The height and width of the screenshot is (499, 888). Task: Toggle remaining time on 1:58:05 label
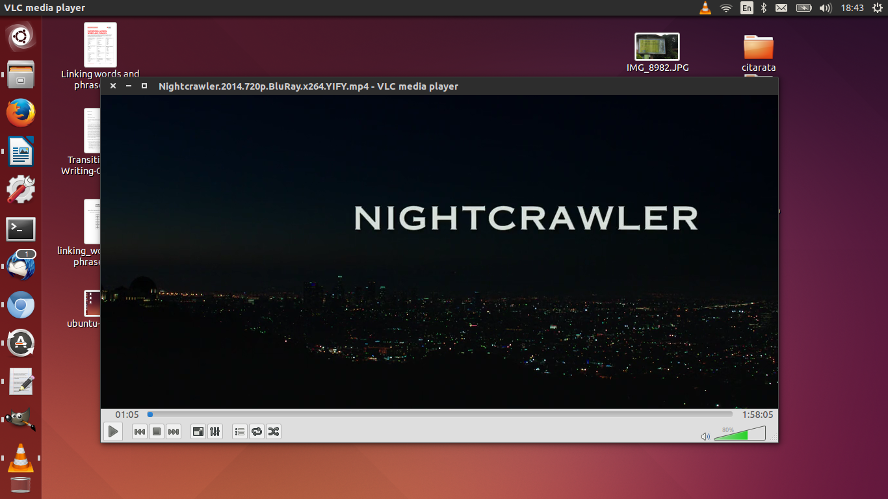click(757, 415)
